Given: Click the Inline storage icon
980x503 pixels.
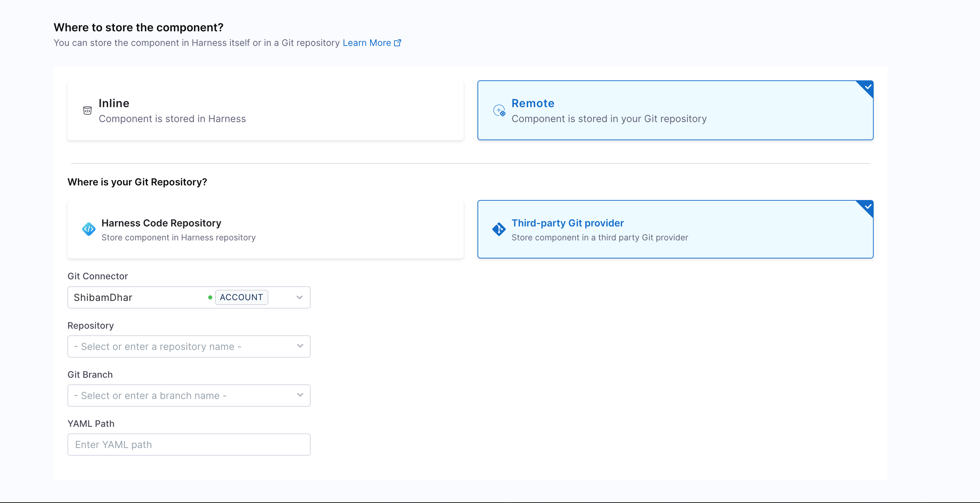Looking at the screenshot, I should click(x=87, y=110).
